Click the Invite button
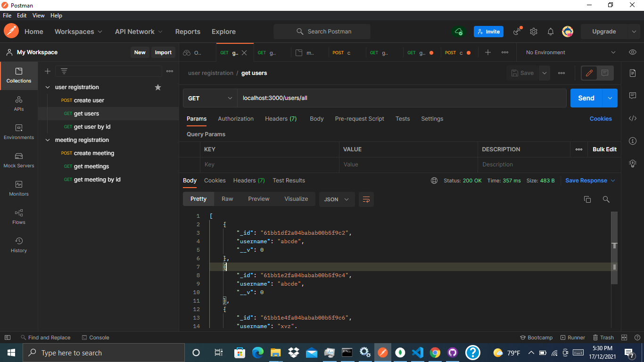644x362 pixels. click(488, 32)
